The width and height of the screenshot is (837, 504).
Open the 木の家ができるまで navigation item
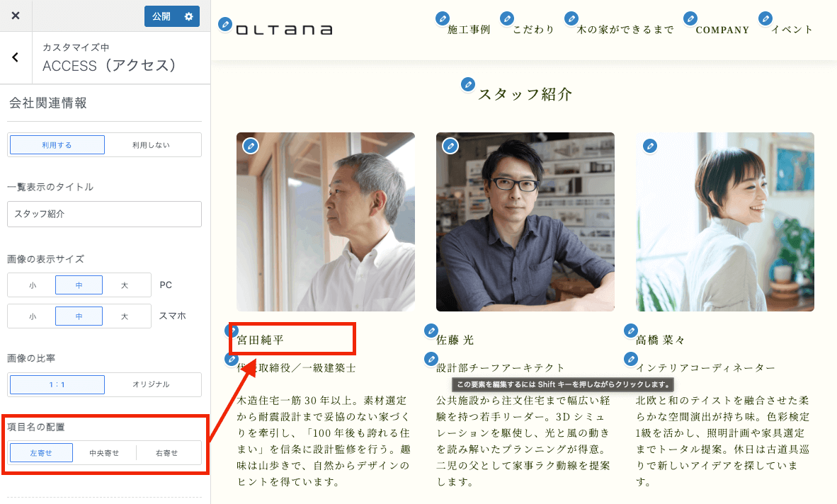pyautogui.click(x=625, y=30)
